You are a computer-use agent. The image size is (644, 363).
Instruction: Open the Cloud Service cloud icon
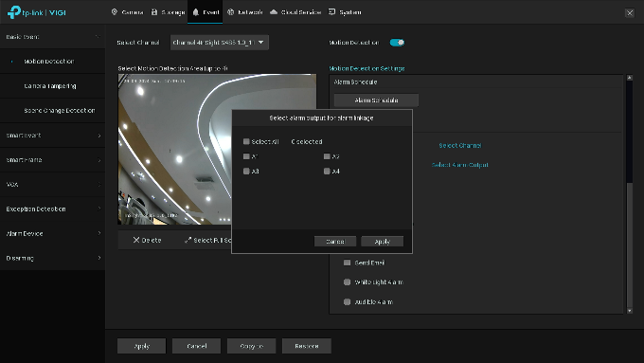tap(274, 12)
